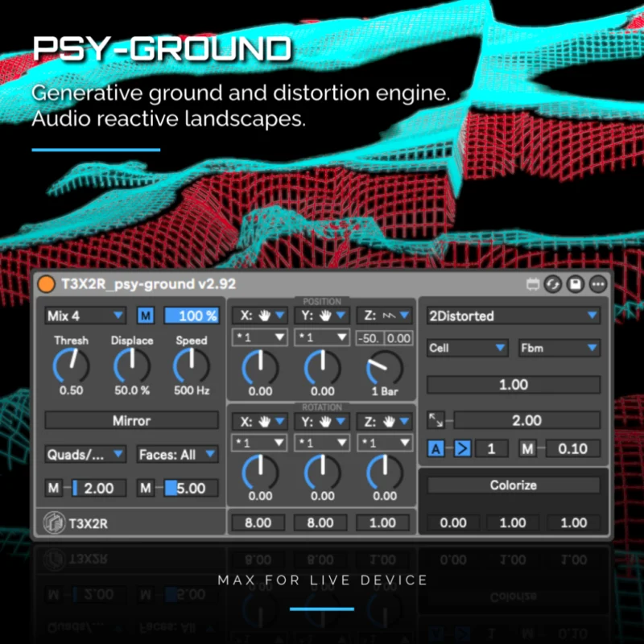This screenshot has width=644, height=644.
Task: Click the Position Y knob
Action: (x=323, y=368)
